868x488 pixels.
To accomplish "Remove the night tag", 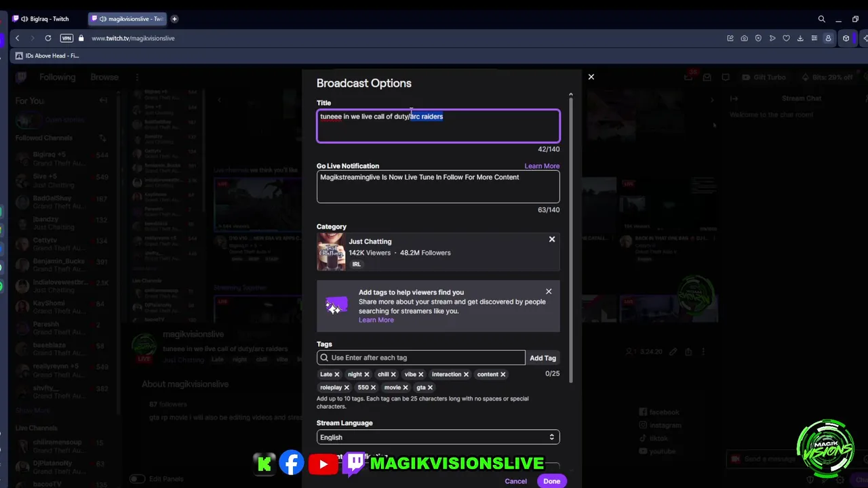I will 366,374.
